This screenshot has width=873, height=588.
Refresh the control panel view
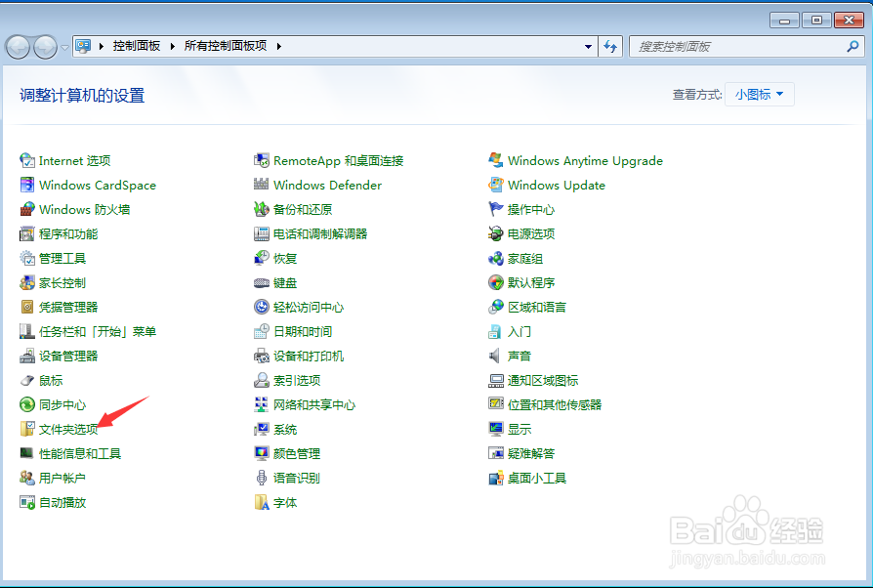pyautogui.click(x=610, y=47)
